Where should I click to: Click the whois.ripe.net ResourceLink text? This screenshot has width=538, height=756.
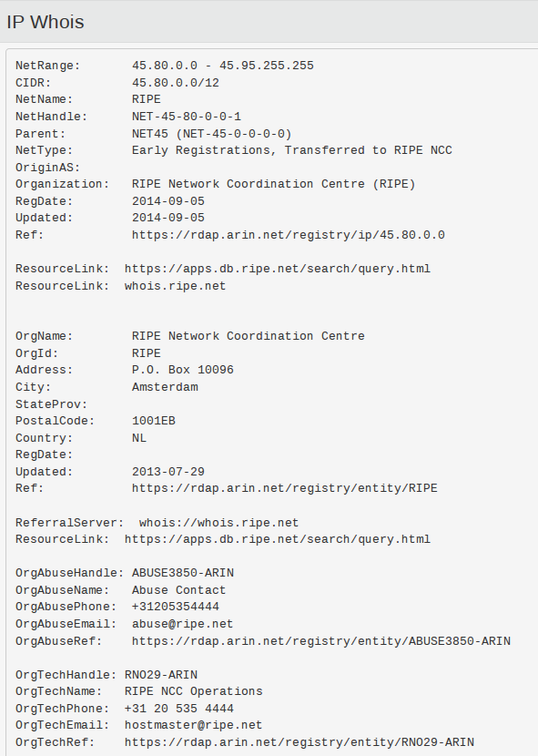coord(175,286)
